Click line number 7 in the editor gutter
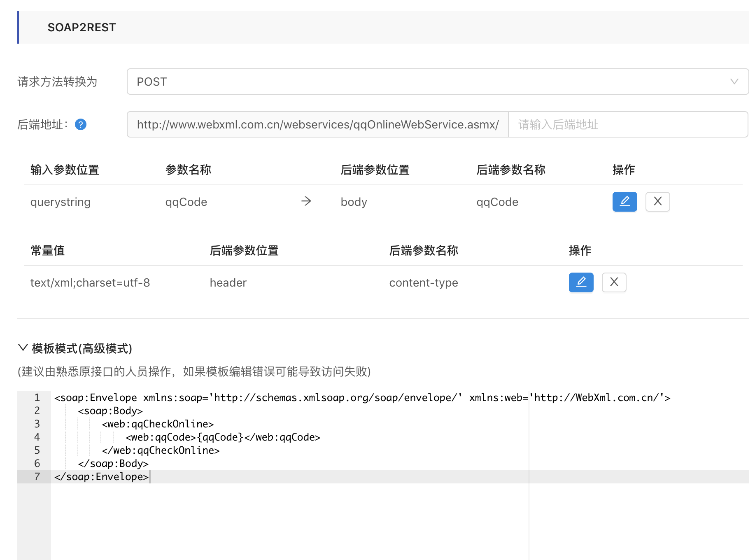The height and width of the screenshot is (560, 755). 37,477
